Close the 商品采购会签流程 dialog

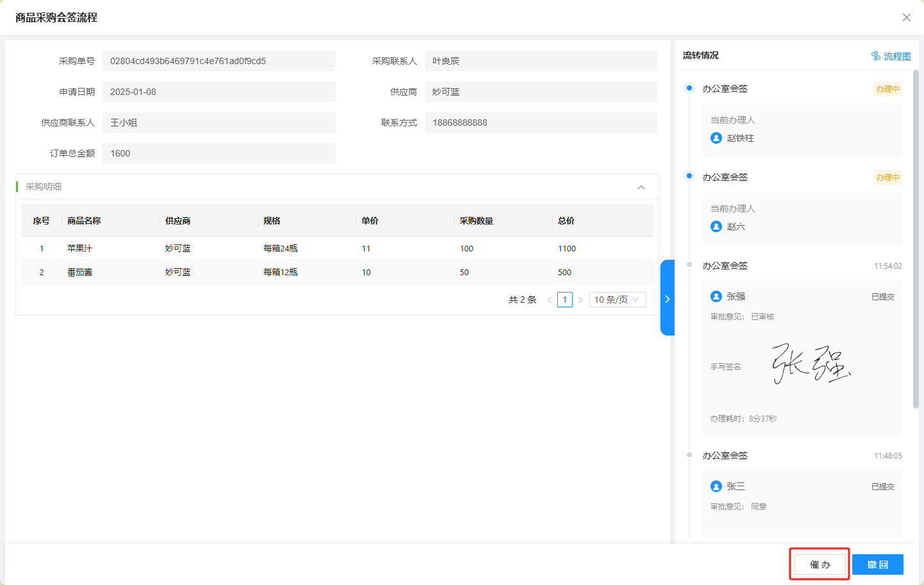[x=906, y=17]
